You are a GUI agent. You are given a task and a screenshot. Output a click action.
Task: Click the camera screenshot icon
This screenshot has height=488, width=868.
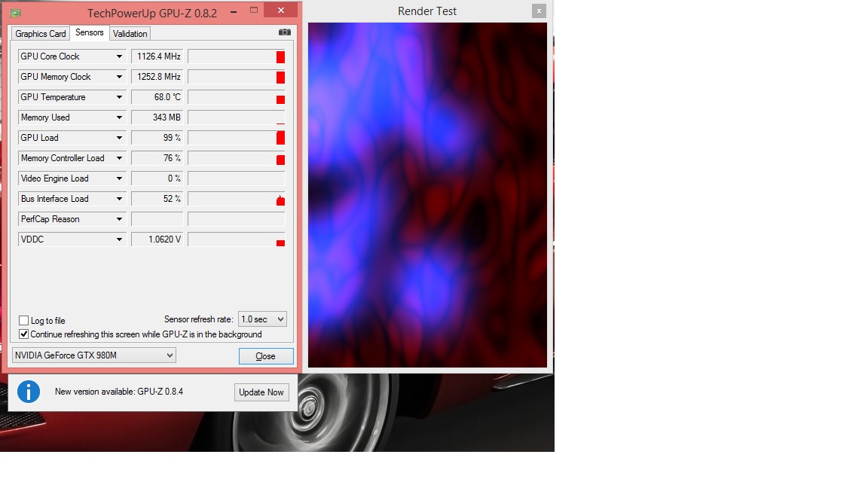point(284,32)
